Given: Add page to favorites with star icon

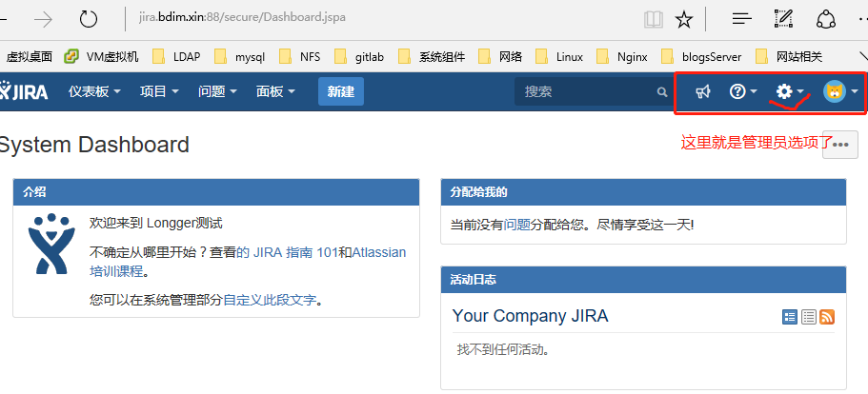Looking at the screenshot, I should point(684,19).
